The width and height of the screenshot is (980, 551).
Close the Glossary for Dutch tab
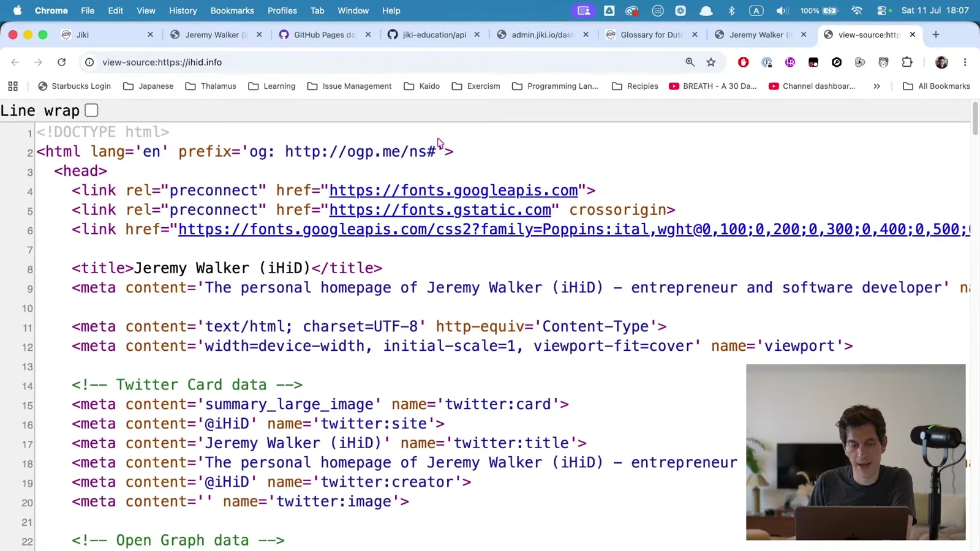(695, 35)
